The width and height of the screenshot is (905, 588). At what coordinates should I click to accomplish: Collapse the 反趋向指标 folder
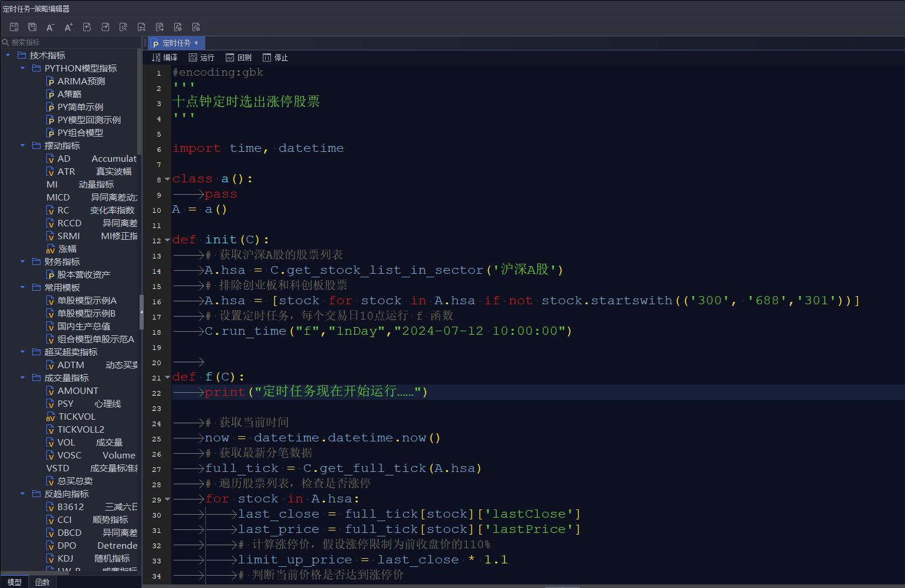pyautogui.click(x=23, y=494)
